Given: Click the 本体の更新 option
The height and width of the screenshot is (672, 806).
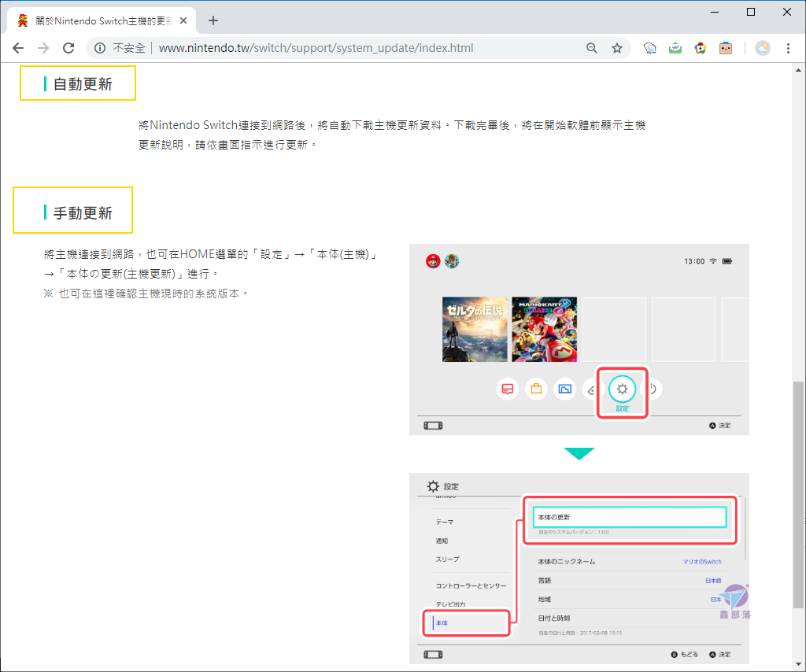Looking at the screenshot, I should (630, 517).
